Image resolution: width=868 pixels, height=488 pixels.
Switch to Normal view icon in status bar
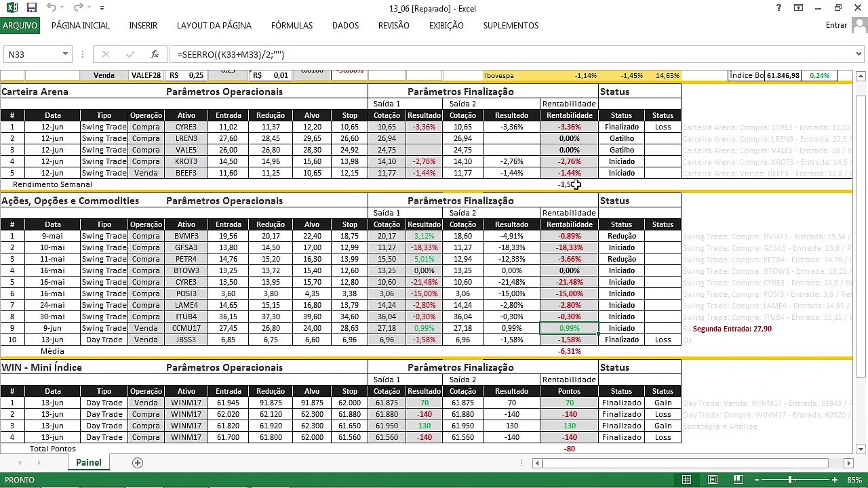(687, 480)
